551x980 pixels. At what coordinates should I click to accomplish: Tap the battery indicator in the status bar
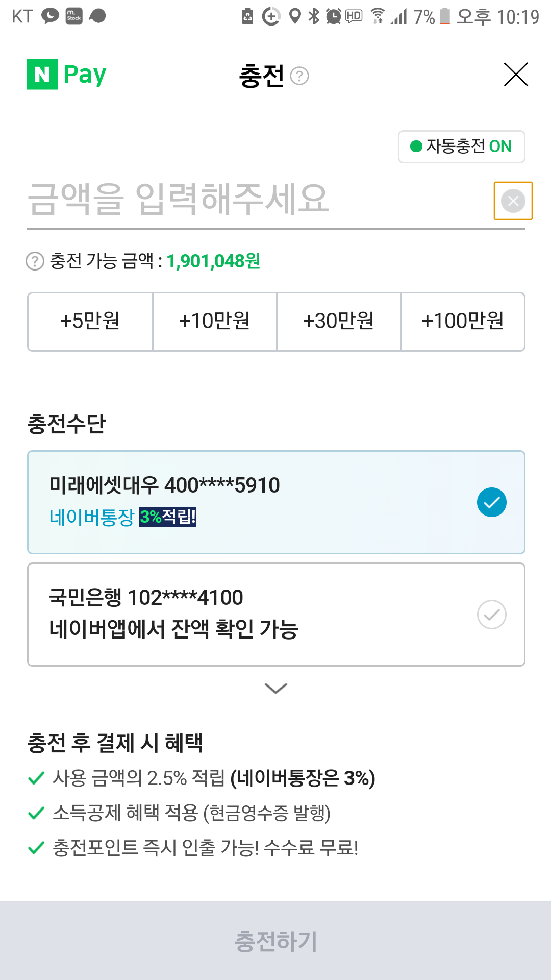[445, 16]
